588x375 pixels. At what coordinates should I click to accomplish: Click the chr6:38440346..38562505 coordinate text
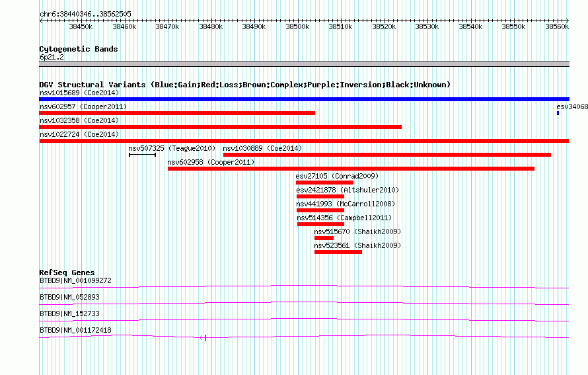85,15
